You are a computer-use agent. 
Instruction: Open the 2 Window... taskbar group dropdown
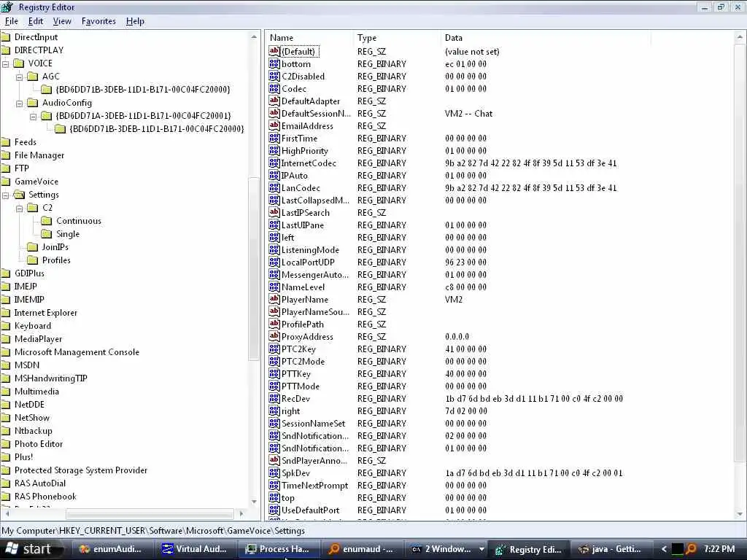[481, 549]
